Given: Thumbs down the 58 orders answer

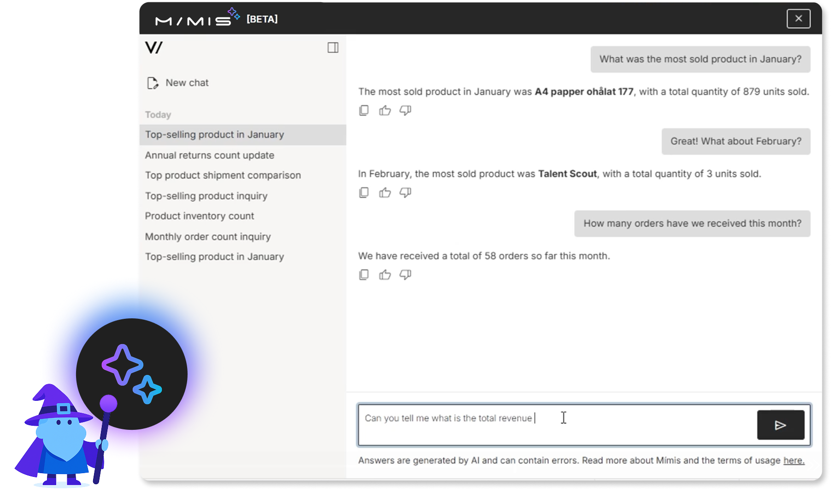Looking at the screenshot, I should [x=405, y=275].
